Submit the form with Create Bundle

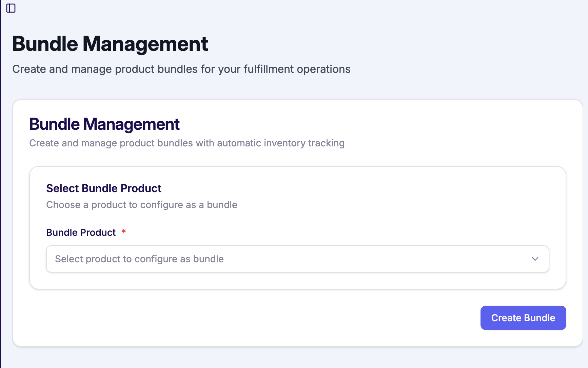(x=523, y=318)
